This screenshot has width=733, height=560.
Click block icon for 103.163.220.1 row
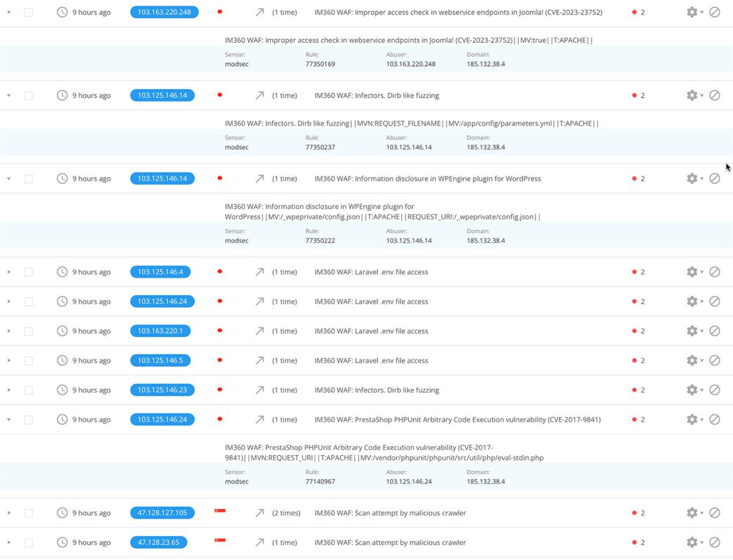[x=714, y=331]
